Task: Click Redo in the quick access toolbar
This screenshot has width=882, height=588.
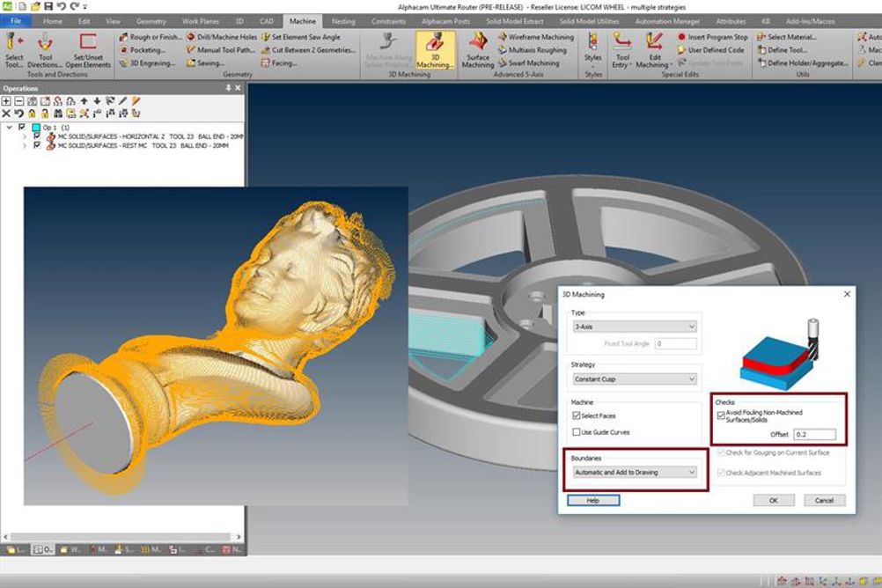Action: coord(74,7)
